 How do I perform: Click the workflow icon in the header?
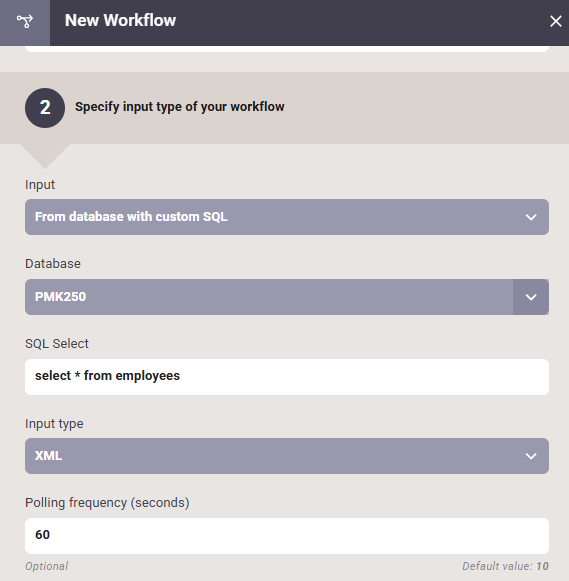pos(25,21)
